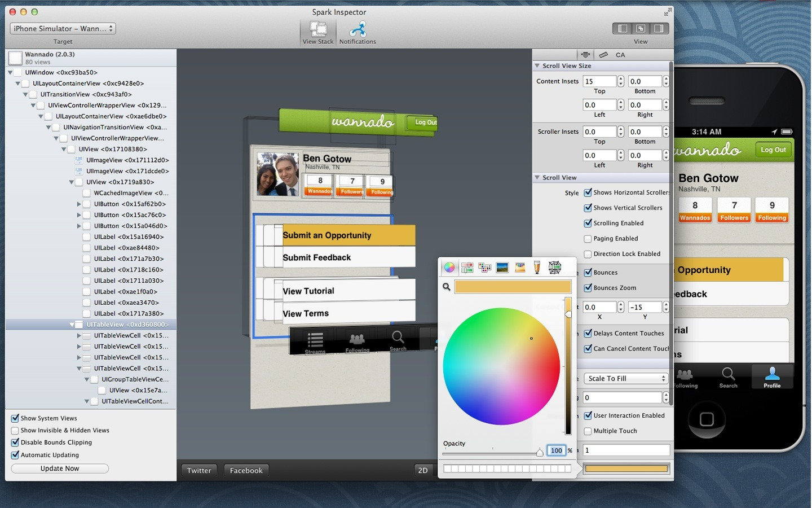
Task: Click the Twitter button
Action: pos(199,470)
